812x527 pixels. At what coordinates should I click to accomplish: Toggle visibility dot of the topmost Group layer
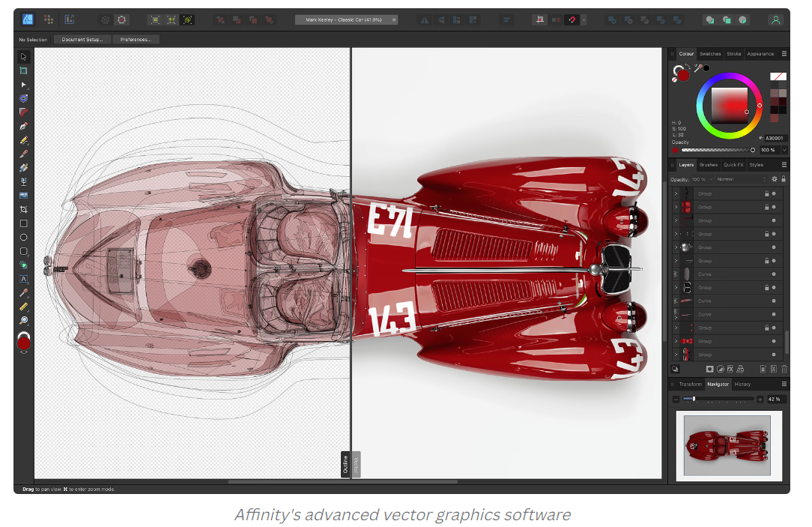click(x=774, y=193)
